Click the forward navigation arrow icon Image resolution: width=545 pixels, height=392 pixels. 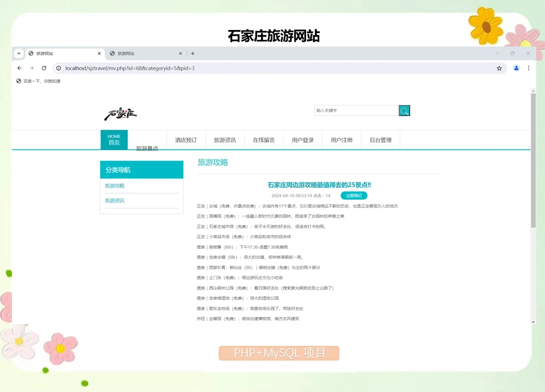(x=32, y=68)
